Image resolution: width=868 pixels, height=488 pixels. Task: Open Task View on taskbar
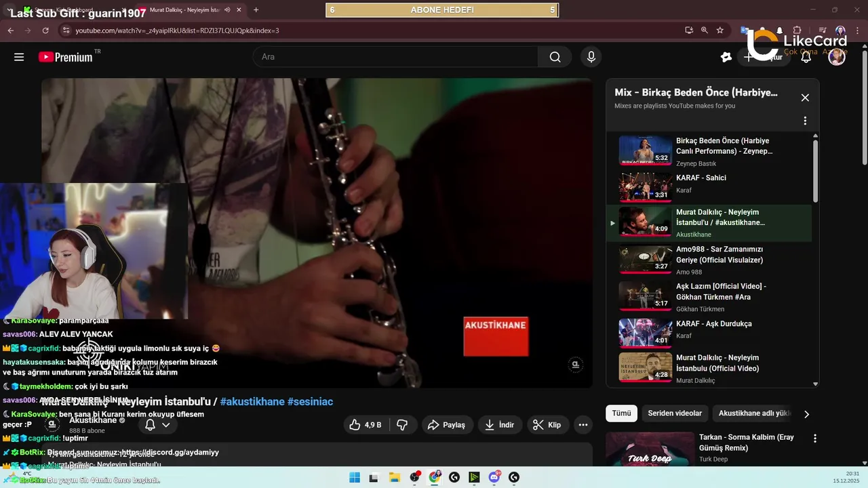click(x=374, y=477)
